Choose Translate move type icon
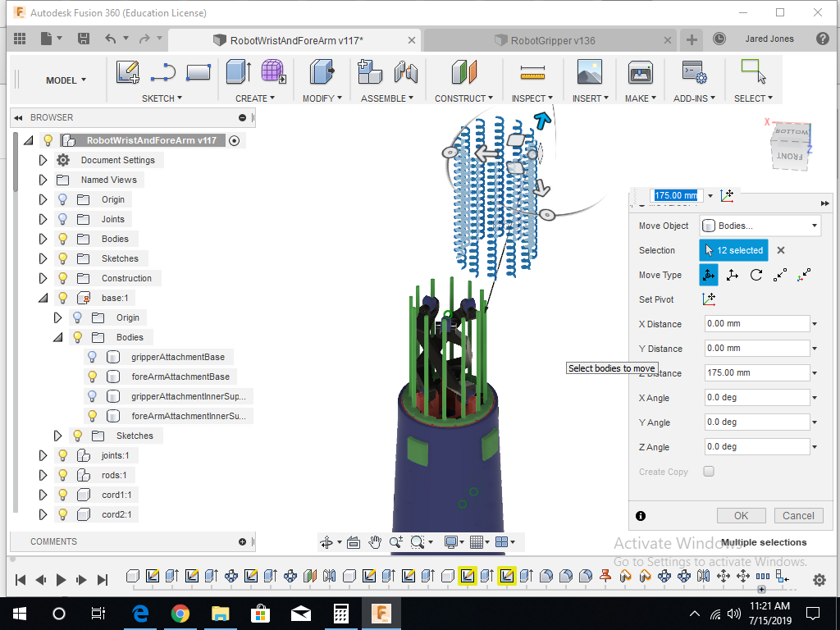This screenshot has width=840, height=630. pyautogui.click(x=733, y=275)
